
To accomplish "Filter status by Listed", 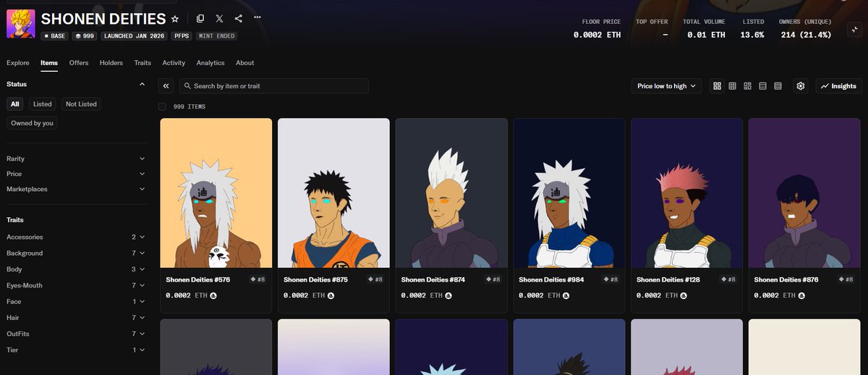I will tap(43, 104).
